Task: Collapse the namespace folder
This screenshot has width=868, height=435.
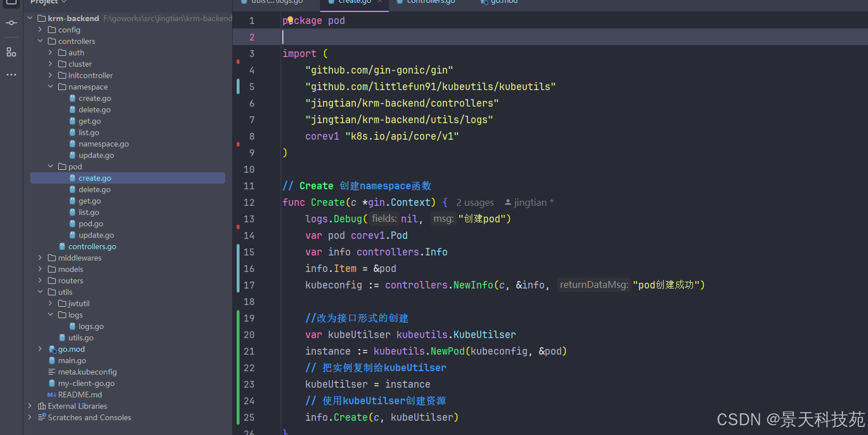Action: click(50, 87)
